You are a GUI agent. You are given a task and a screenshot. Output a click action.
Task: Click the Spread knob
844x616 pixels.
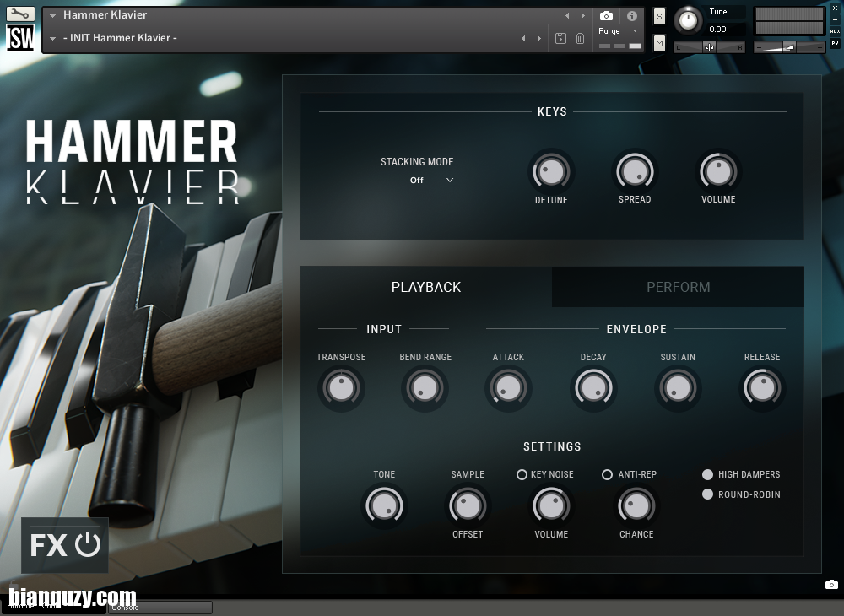(635, 172)
